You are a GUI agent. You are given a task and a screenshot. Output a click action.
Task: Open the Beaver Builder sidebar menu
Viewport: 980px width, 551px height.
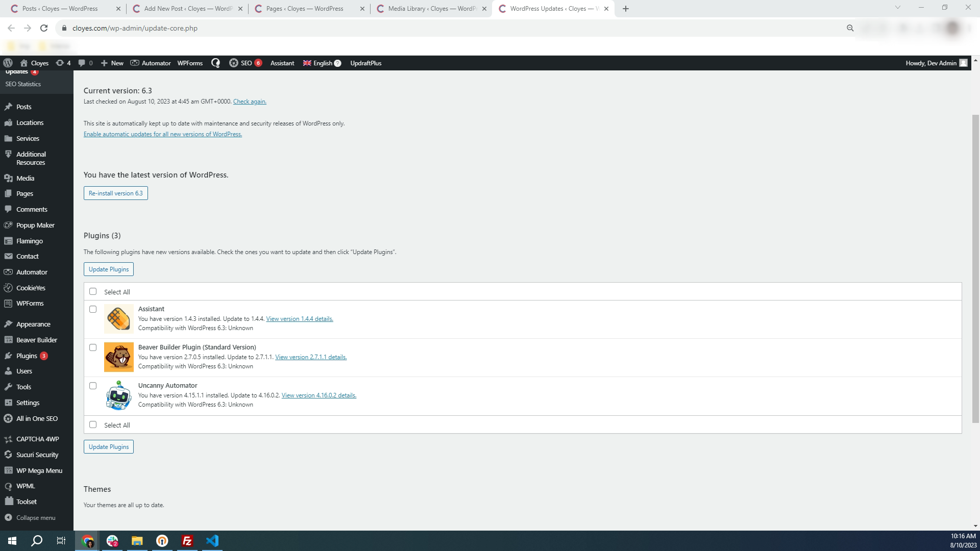pyautogui.click(x=37, y=340)
